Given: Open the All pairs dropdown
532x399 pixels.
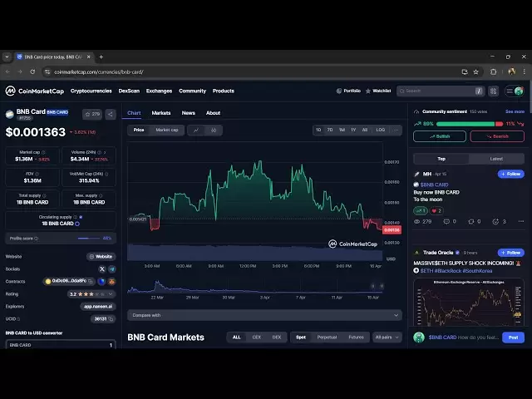Looking at the screenshot, I should [387, 337].
